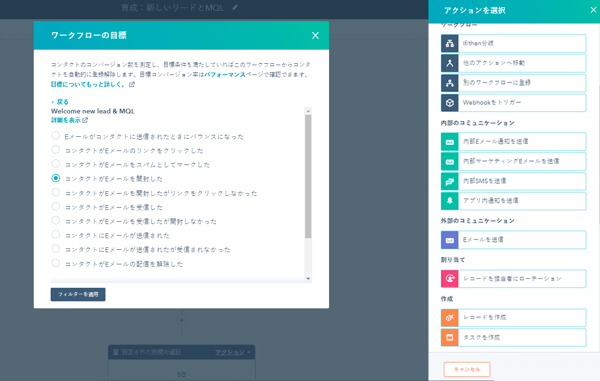Click the 他のアクションへ移動 icon
This screenshot has height=381, width=600.
click(x=450, y=63)
